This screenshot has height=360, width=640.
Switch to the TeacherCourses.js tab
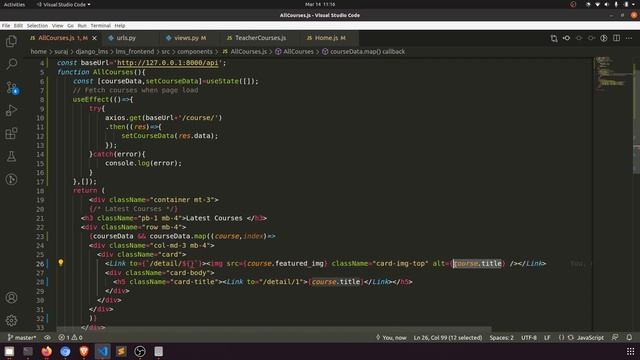click(x=260, y=38)
